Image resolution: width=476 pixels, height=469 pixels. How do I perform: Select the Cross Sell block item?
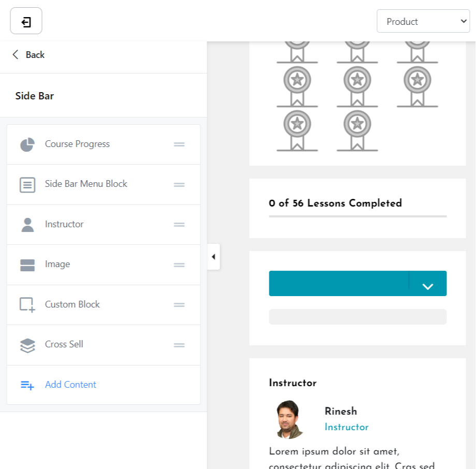point(64,344)
